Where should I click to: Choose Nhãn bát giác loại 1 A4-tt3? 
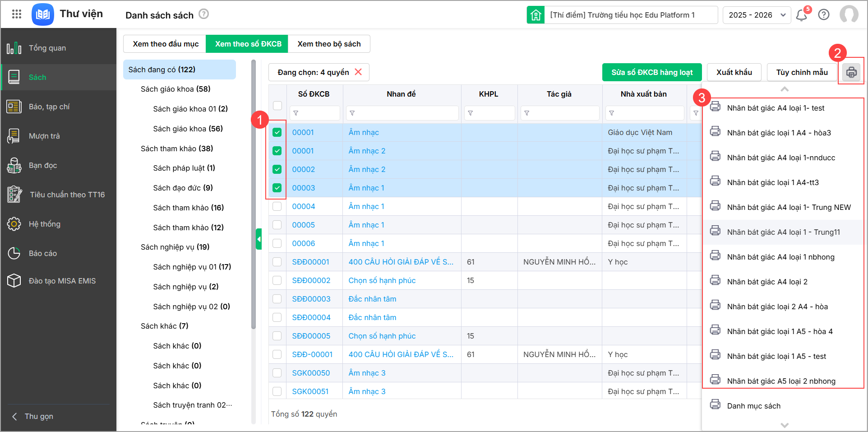(x=783, y=182)
